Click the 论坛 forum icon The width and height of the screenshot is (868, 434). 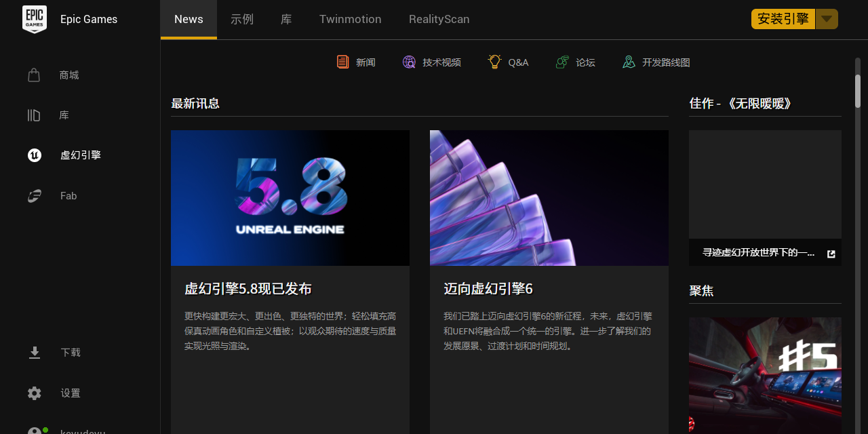(x=562, y=62)
